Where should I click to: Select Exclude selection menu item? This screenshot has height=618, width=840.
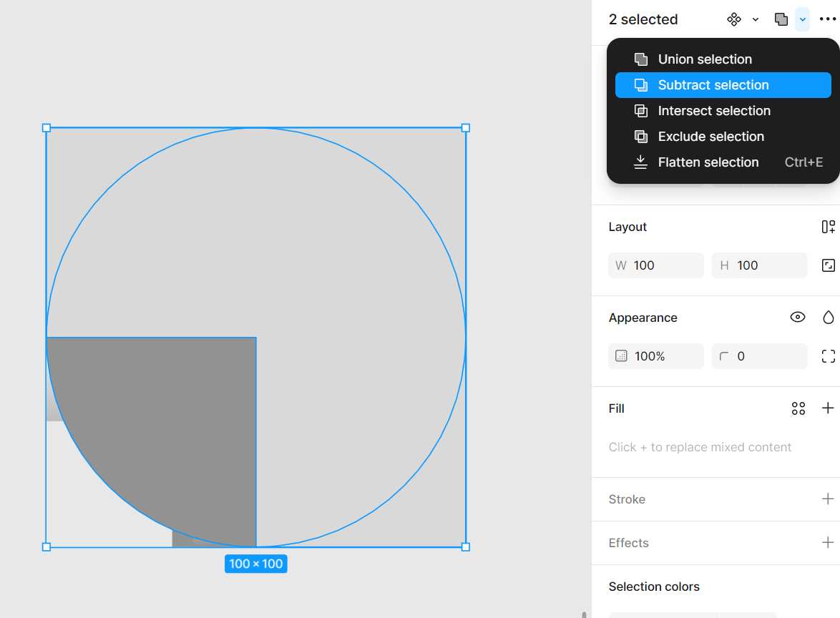click(710, 137)
